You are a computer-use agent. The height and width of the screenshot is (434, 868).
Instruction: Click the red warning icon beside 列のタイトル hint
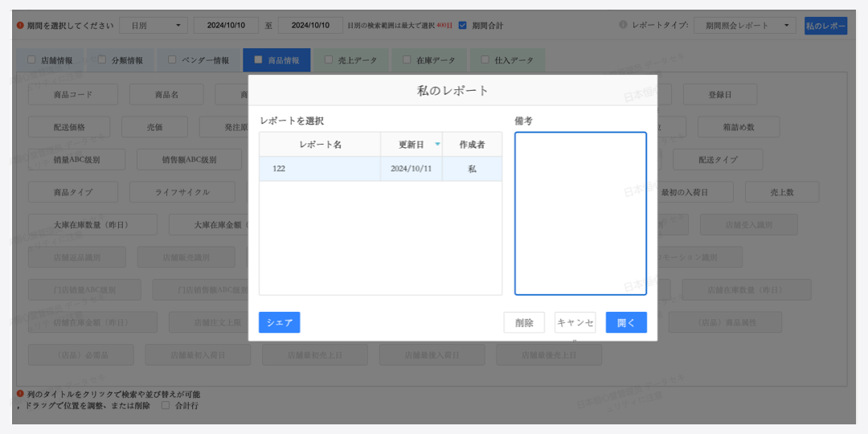point(20,394)
